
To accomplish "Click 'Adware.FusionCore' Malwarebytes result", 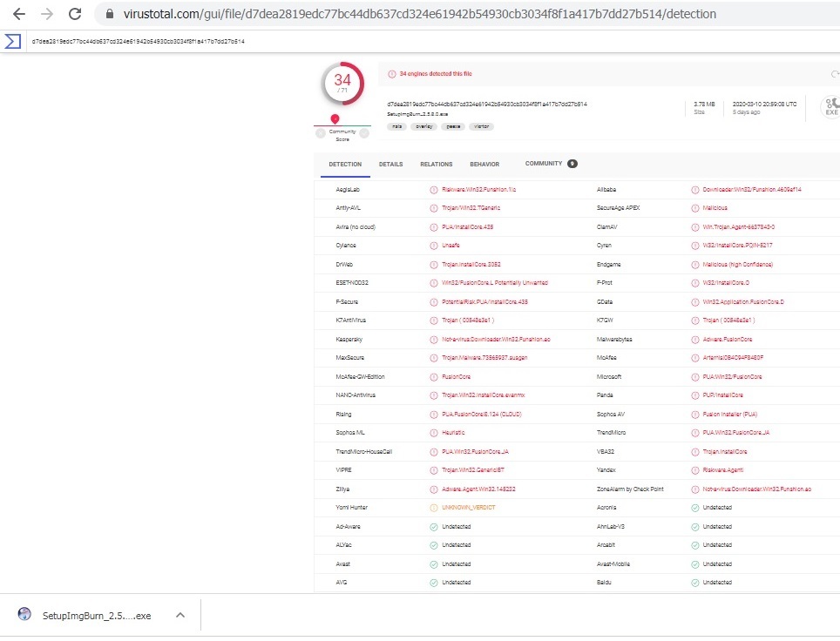I will click(x=727, y=340).
